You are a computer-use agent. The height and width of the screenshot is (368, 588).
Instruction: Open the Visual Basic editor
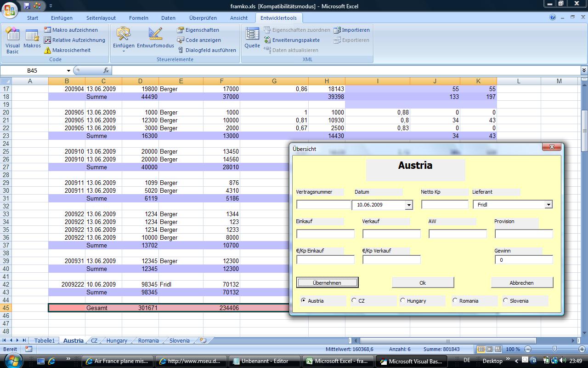12,40
